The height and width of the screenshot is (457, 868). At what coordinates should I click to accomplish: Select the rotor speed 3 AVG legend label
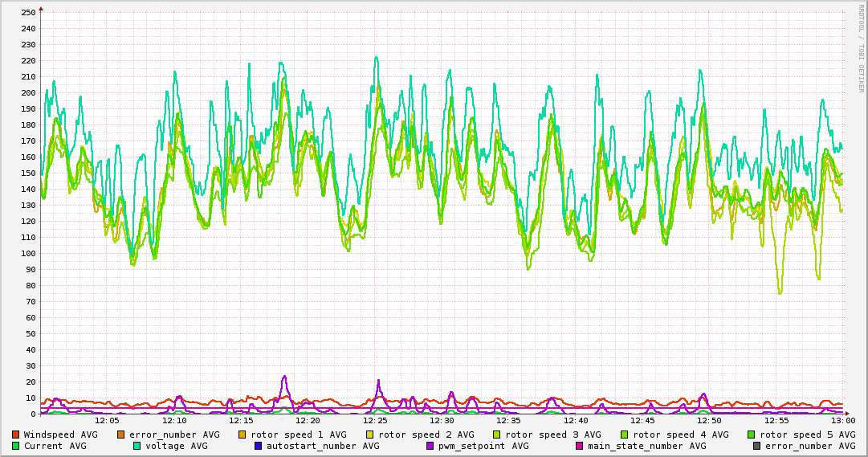[x=553, y=435]
